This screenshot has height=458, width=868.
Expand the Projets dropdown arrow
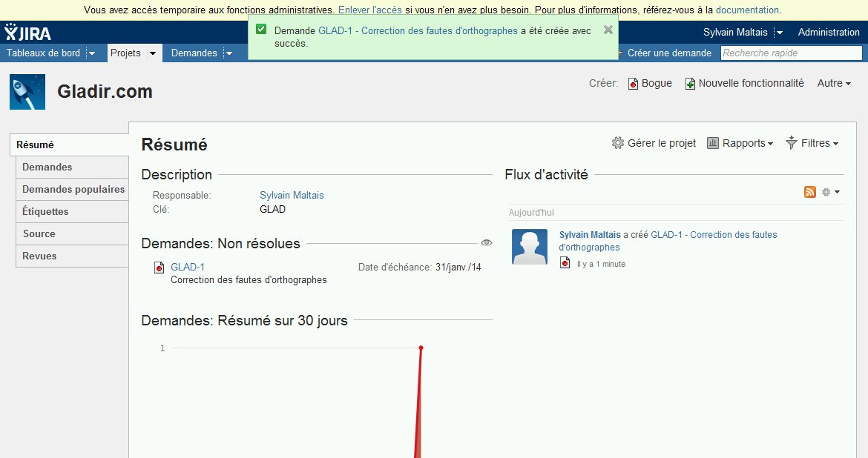153,53
